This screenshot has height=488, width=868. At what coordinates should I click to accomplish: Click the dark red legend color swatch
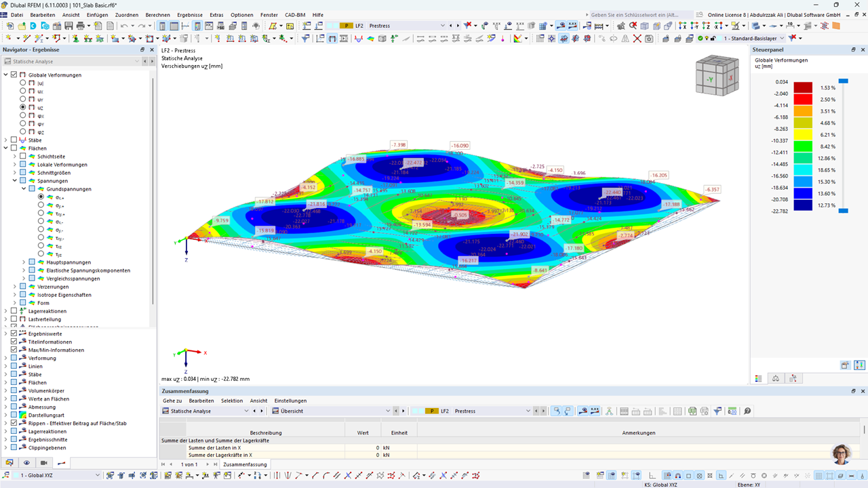pyautogui.click(x=803, y=87)
